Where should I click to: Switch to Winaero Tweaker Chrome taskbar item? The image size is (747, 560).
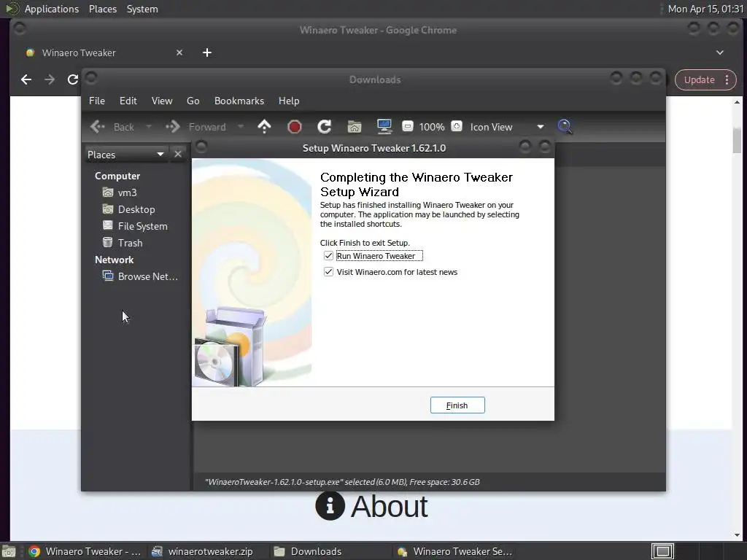pyautogui.click(x=85, y=551)
